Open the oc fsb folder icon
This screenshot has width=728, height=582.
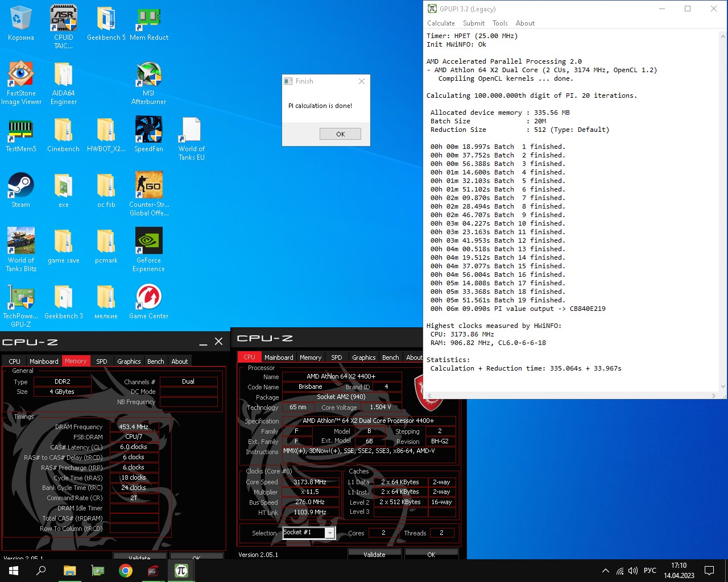[106, 190]
